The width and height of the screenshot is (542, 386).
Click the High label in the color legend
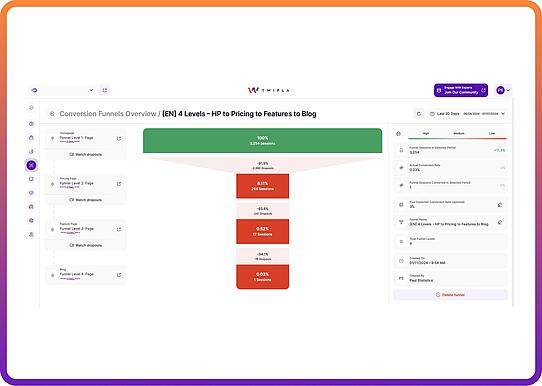(x=426, y=133)
